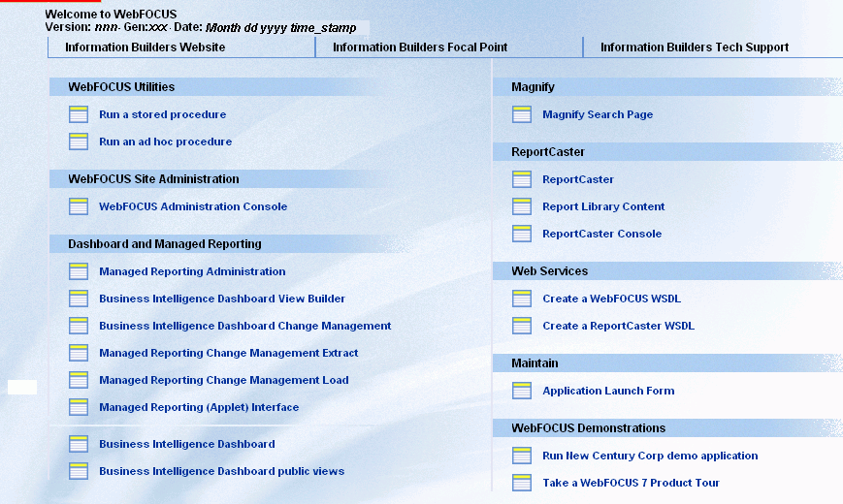Launch the WebFOCUS Administration Console link
This screenshot has height=504, width=843.
[x=193, y=206]
